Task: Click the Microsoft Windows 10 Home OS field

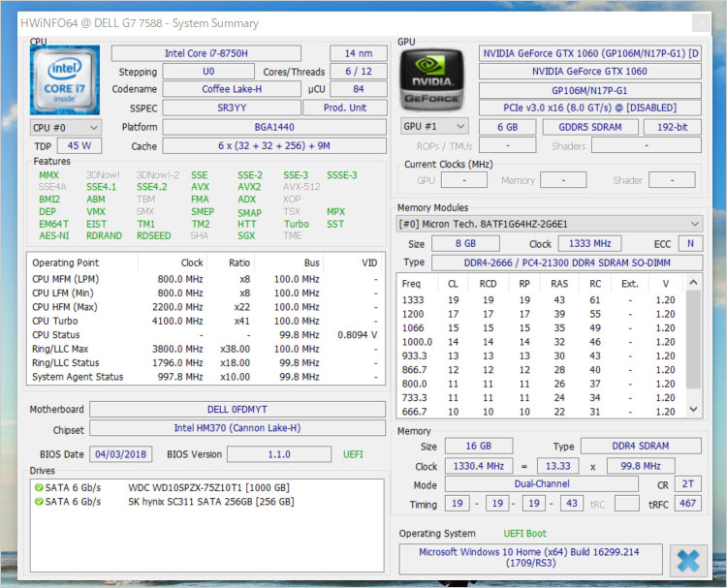Action: point(530,557)
